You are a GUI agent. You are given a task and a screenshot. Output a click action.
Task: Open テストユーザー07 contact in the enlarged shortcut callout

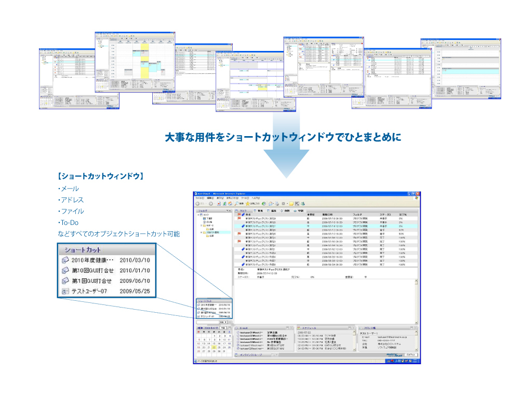pyautogui.click(x=105, y=291)
